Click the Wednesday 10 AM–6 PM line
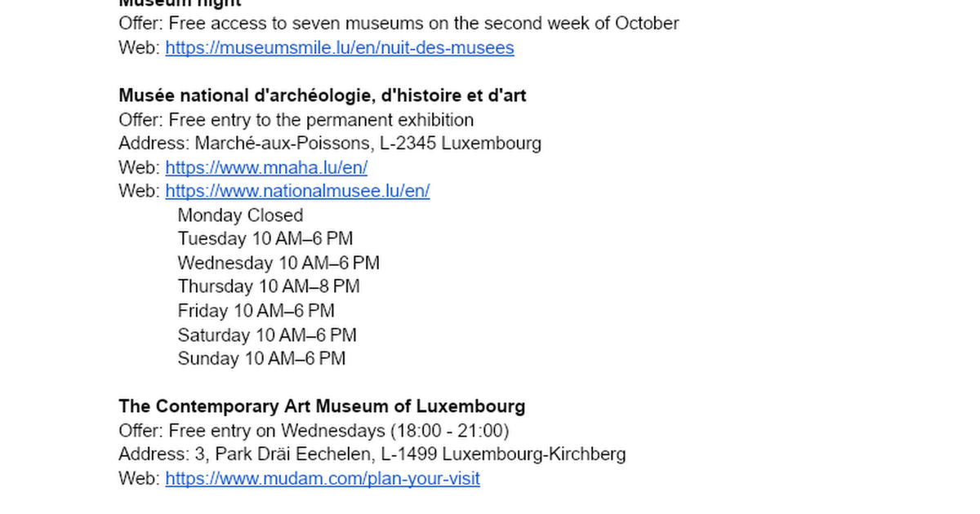Image resolution: width=980 pixels, height=514 pixels. click(x=278, y=264)
